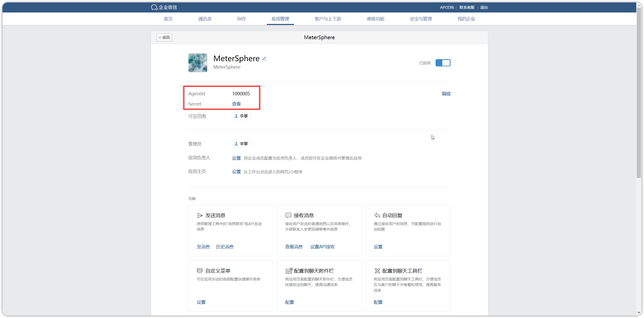
Task: Click 设置 in the 自动回复 card
Action: click(x=378, y=247)
